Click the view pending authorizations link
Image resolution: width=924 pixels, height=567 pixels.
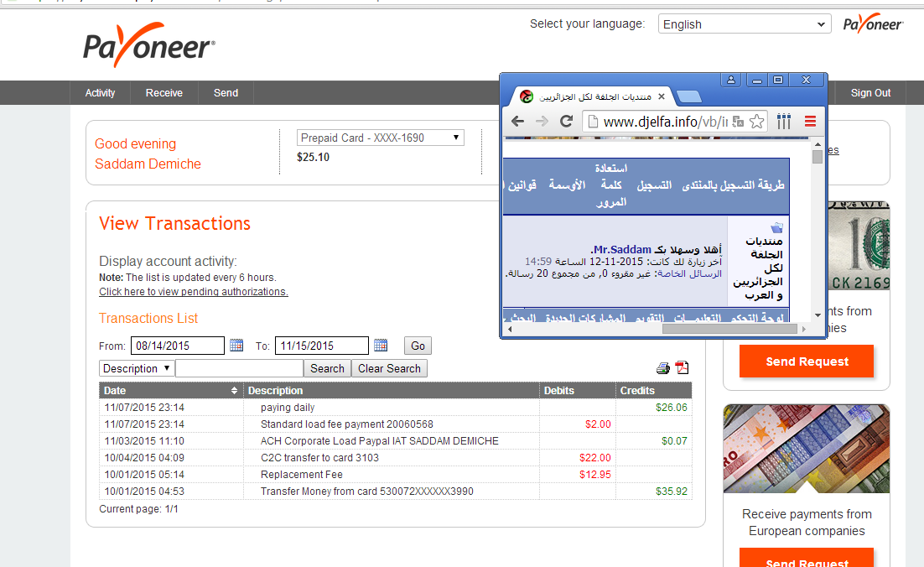(x=194, y=292)
